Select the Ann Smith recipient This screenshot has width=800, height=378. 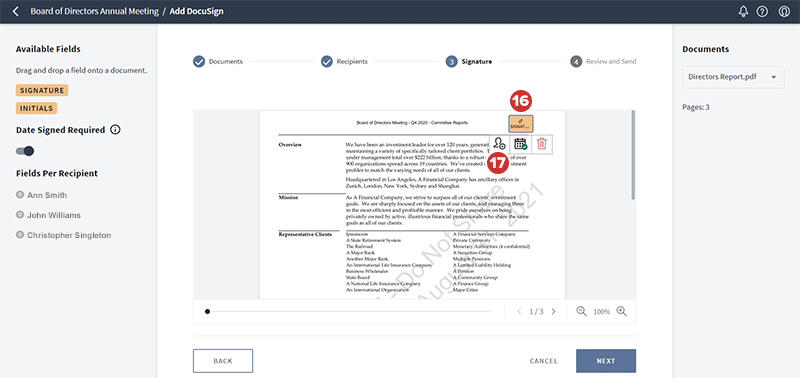pos(41,195)
